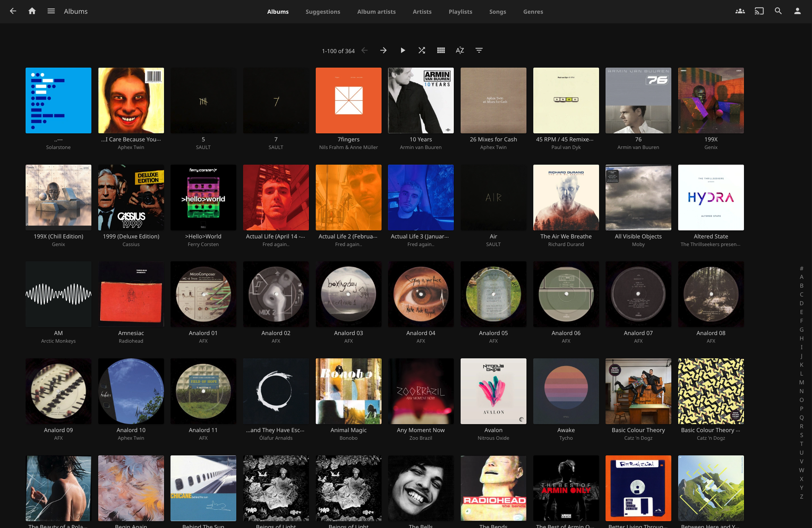Jump to letter T in alphabet picker
This screenshot has height=528, width=812.
point(802,444)
